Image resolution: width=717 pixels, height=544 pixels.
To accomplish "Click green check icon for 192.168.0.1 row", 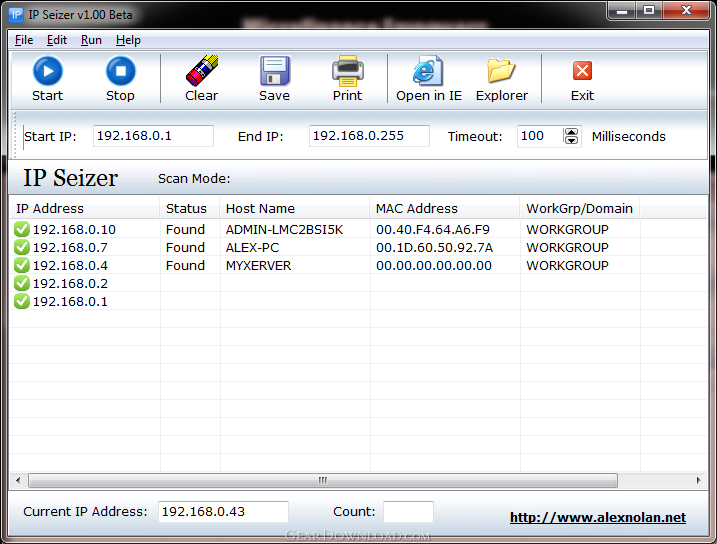I will (x=21, y=302).
